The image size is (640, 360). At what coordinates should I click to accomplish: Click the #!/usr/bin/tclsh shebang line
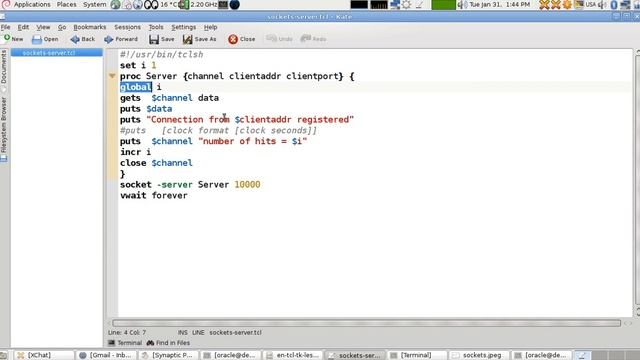(x=161, y=55)
